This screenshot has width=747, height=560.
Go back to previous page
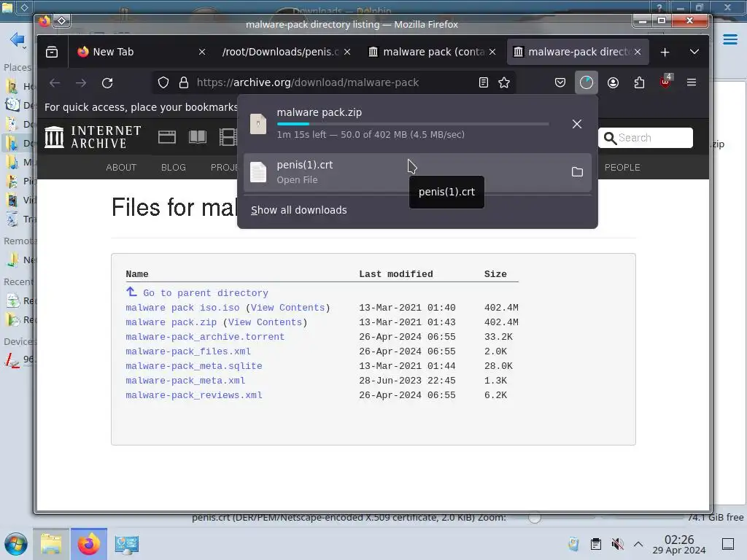coord(55,83)
